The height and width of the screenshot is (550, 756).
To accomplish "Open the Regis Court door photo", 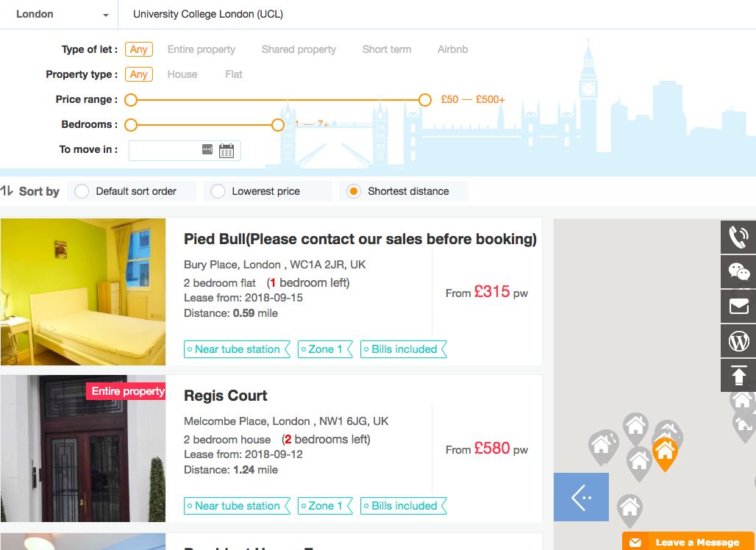I will click(x=83, y=449).
